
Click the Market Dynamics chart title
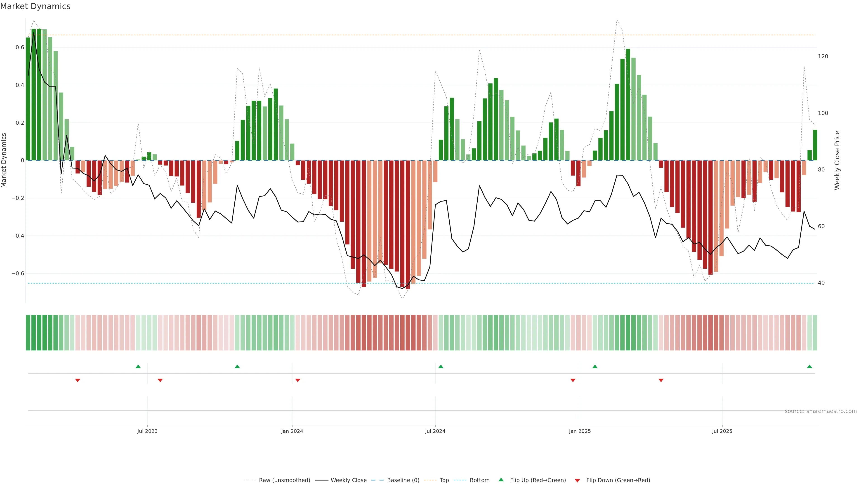pos(35,6)
